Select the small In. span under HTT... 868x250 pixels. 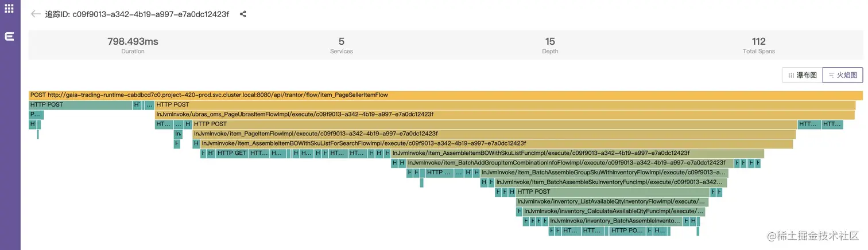(x=178, y=134)
